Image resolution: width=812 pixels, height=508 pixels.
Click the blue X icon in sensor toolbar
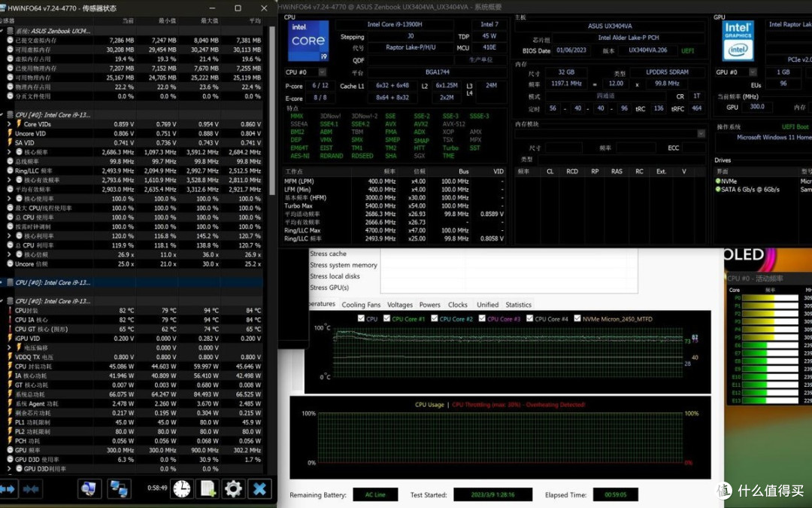click(259, 488)
